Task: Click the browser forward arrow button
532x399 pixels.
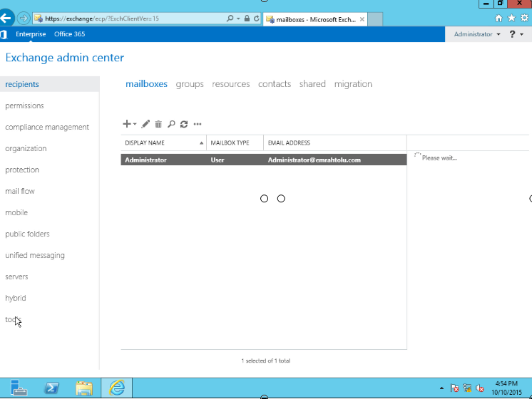Action: coord(24,18)
